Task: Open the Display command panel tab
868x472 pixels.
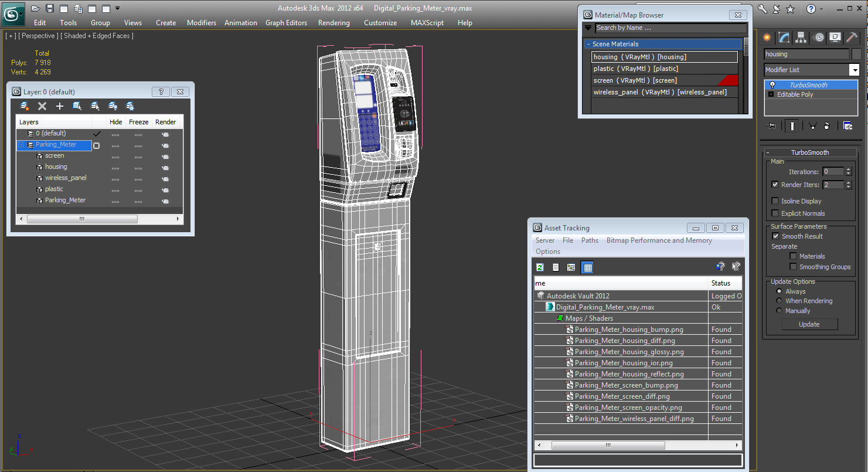Action: tap(835, 38)
